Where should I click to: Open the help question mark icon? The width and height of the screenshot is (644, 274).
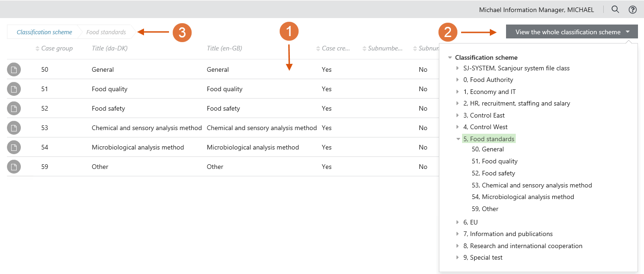point(632,9)
